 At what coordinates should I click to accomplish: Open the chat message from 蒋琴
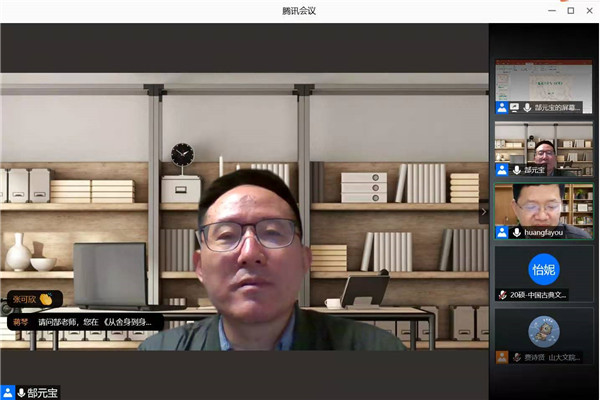coord(85,322)
